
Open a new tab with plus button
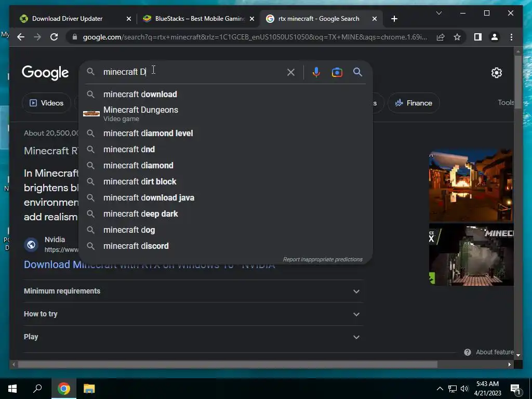coord(394,19)
